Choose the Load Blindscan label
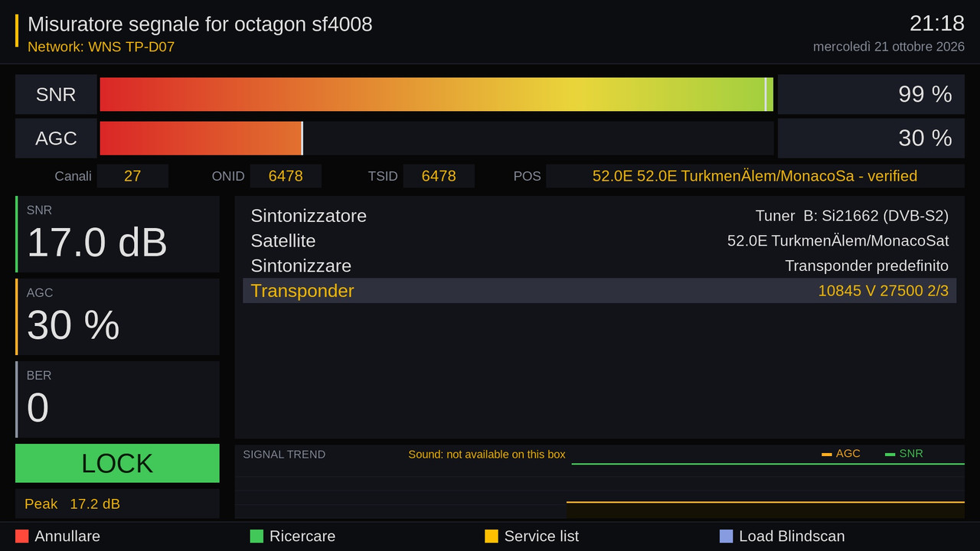Viewport: 980px width, 551px height. [x=792, y=536]
